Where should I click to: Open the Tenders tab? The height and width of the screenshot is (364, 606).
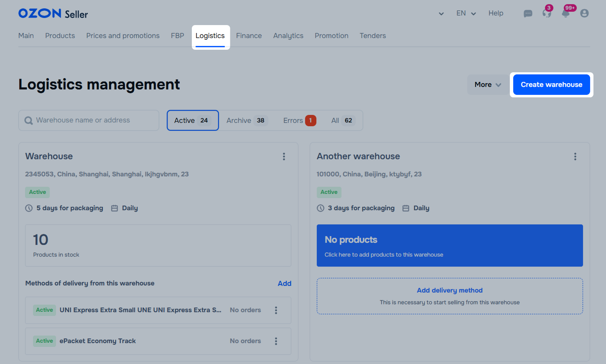tap(373, 36)
